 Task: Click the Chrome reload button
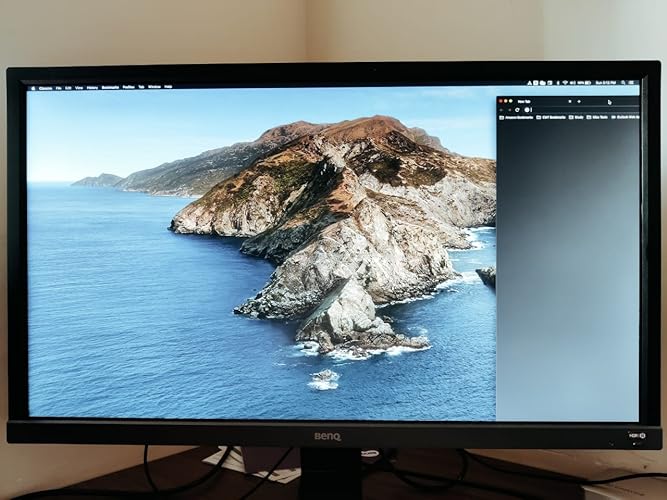click(x=517, y=110)
